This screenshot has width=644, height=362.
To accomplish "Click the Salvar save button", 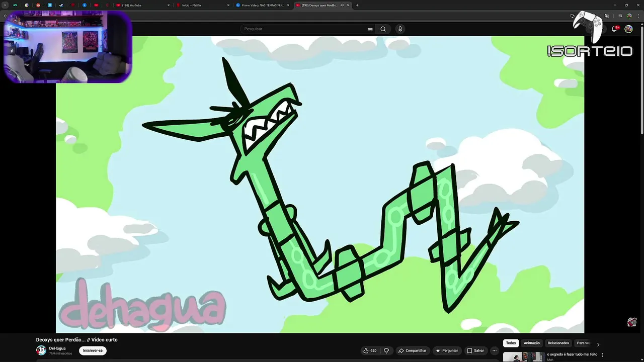I will [475, 350].
